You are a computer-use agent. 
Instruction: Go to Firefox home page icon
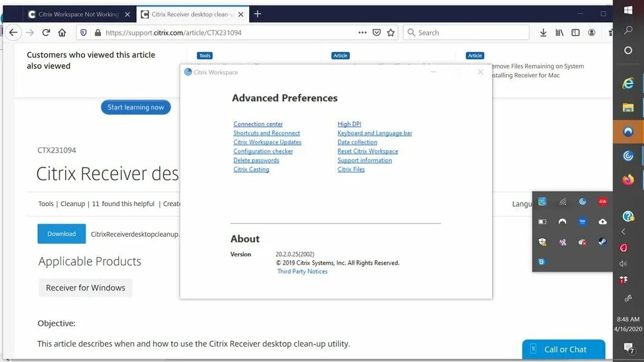click(62, 32)
